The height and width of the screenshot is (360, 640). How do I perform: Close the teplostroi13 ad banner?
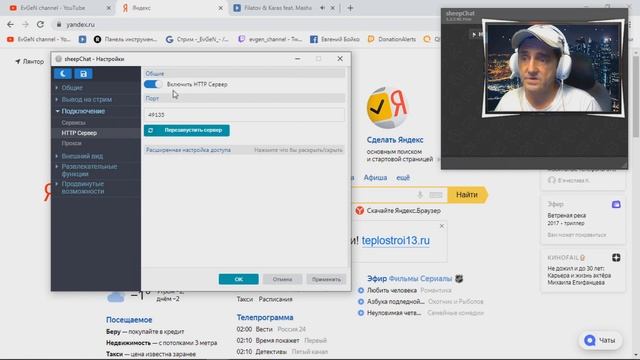click(442, 226)
